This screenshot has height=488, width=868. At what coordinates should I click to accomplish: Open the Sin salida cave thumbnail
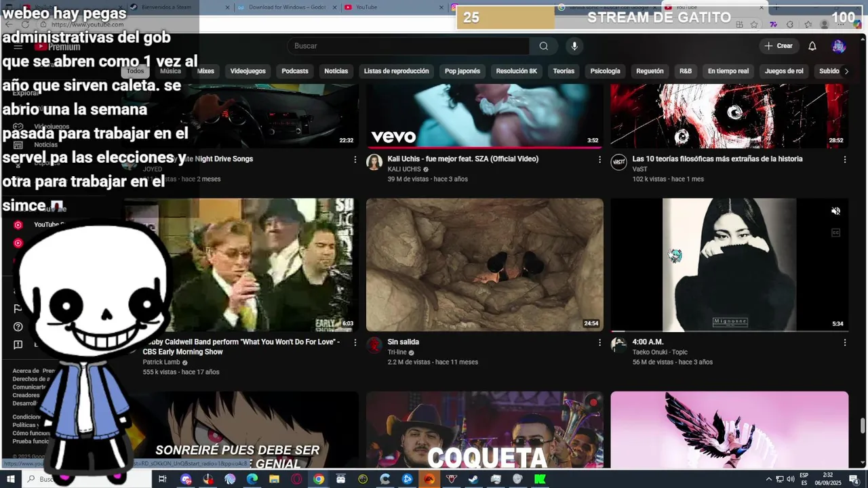[485, 264]
